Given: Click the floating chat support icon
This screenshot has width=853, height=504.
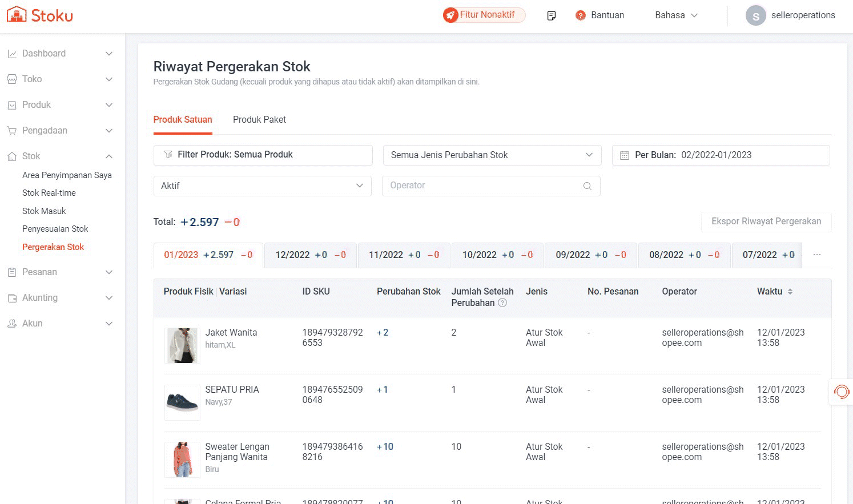Looking at the screenshot, I should point(841,392).
